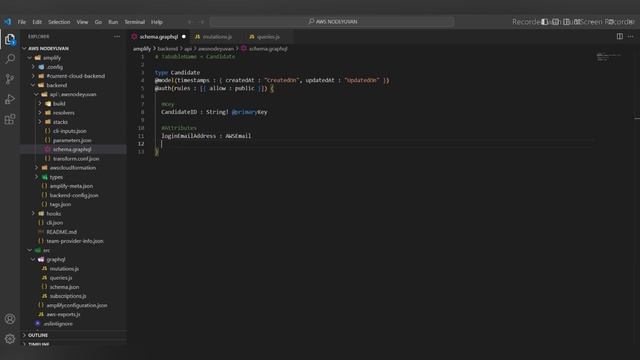The width and height of the screenshot is (640, 360).
Task: Open Run and Debug view
Action: coord(10,99)
